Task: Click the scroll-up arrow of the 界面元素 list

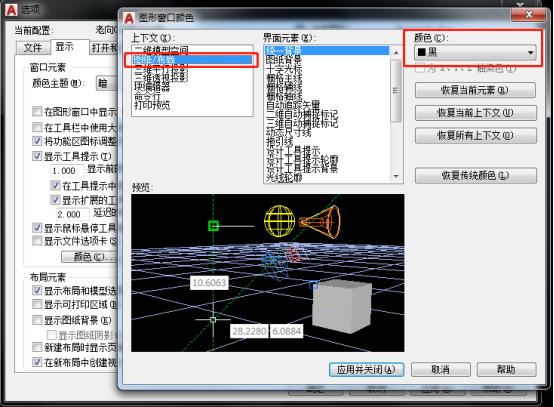Action: 396,52
